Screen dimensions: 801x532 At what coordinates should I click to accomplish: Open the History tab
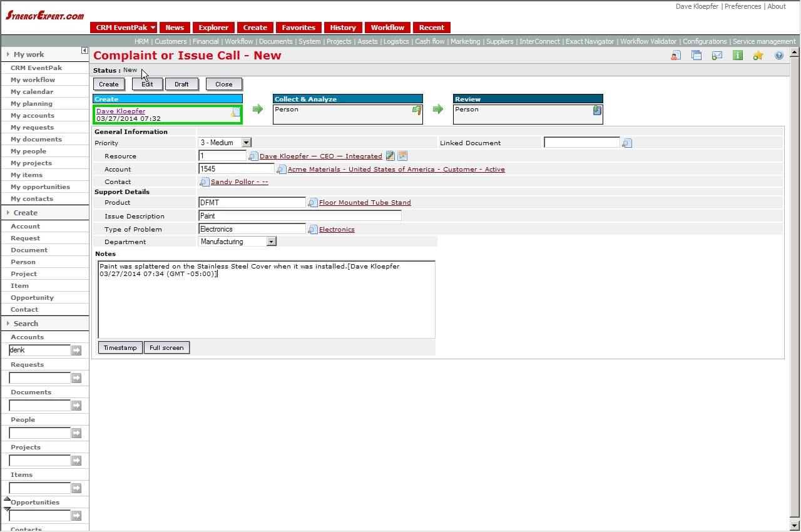343,28
